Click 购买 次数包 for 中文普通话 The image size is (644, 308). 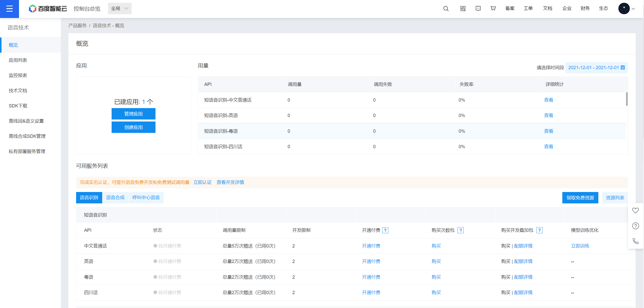(x=436, y=246)
